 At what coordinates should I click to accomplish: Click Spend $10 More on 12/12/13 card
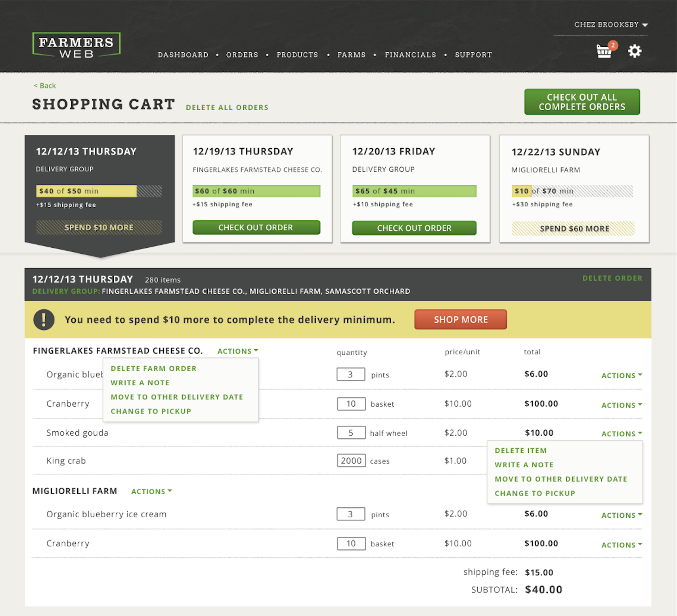(99, 228)
